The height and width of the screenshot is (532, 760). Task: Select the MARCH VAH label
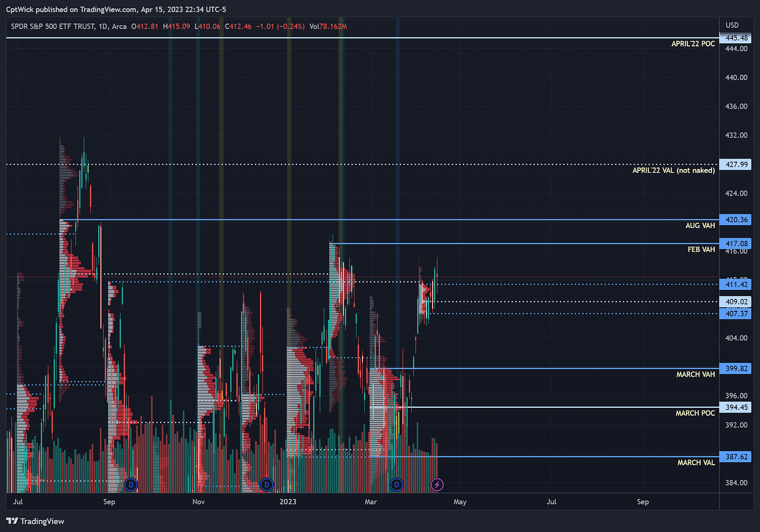click(695, 374)
